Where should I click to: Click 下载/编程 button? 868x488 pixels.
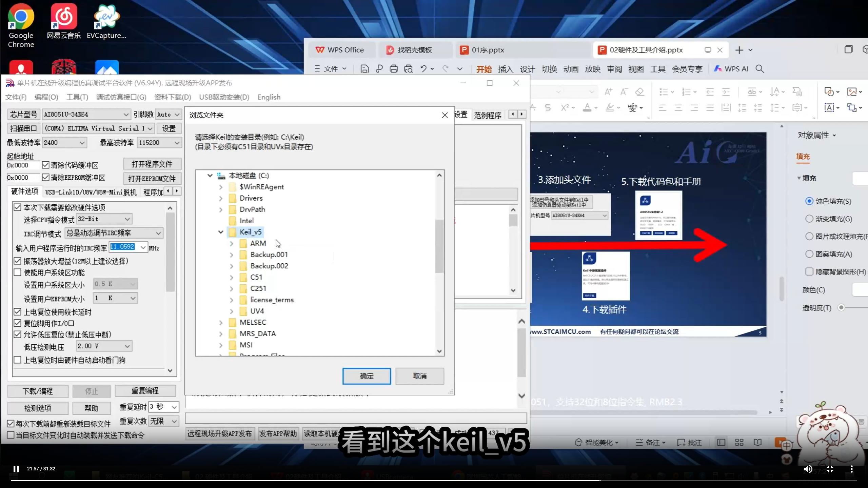38,391
